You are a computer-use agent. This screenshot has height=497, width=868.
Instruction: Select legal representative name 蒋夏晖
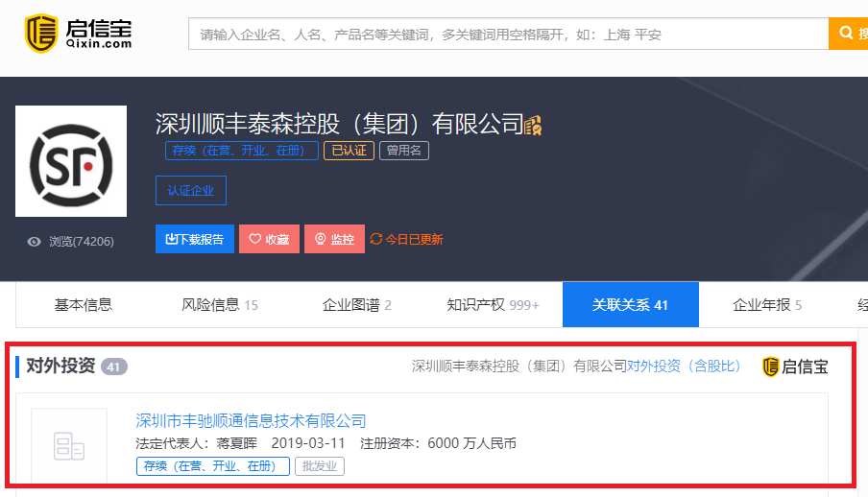(236, 443)
